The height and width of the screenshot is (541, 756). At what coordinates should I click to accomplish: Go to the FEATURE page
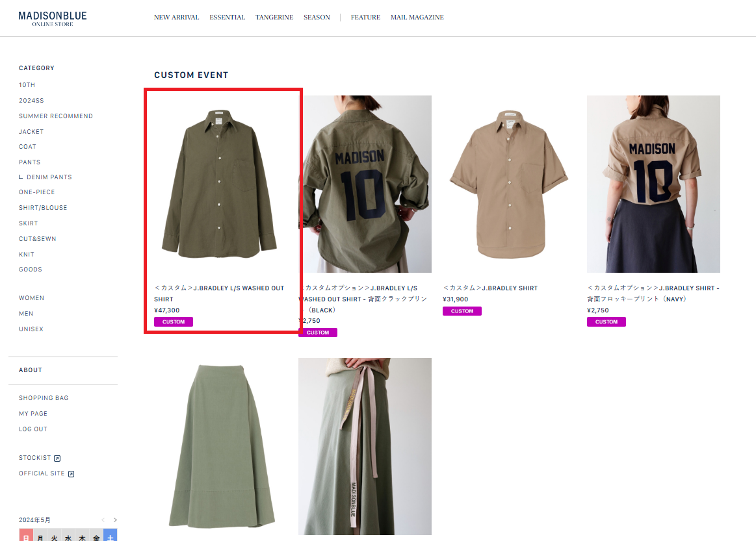pos(365,18)
